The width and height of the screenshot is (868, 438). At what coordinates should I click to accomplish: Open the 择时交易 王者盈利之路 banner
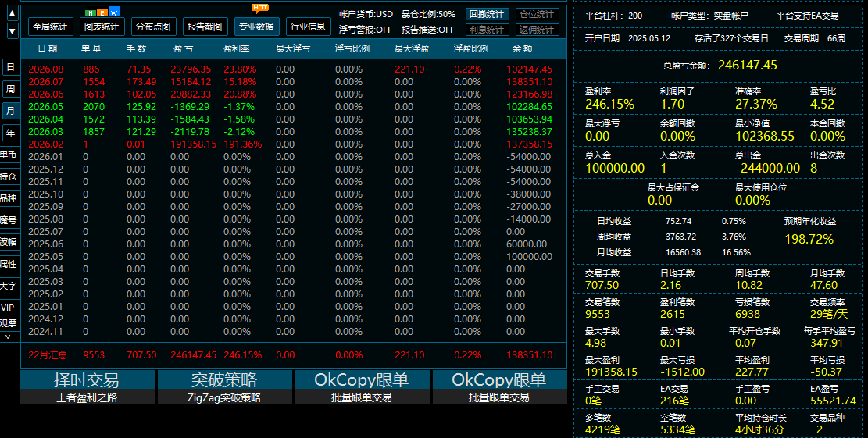pyautogui.click(x=88, y=387)
